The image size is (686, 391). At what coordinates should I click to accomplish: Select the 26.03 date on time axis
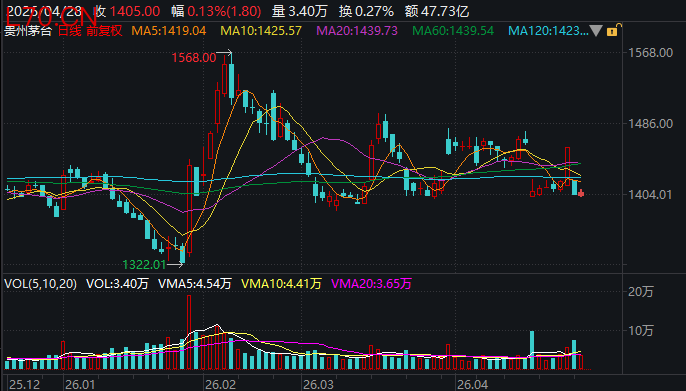click(x=318, y=384)
